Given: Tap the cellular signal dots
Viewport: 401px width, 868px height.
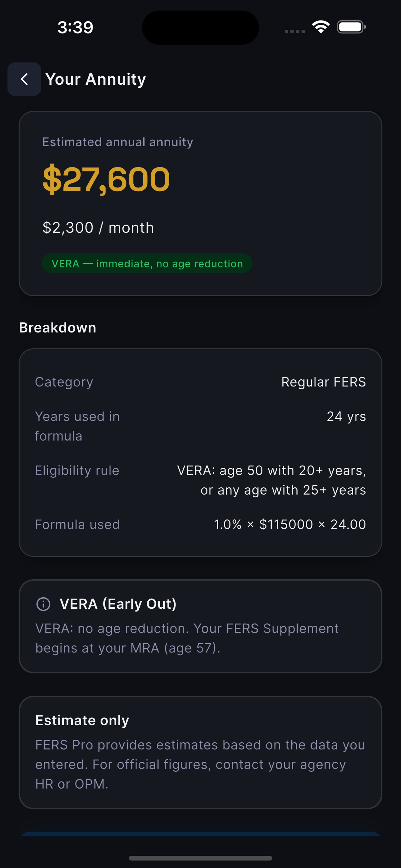Looking at the screenshot, I should click(295, 31).
